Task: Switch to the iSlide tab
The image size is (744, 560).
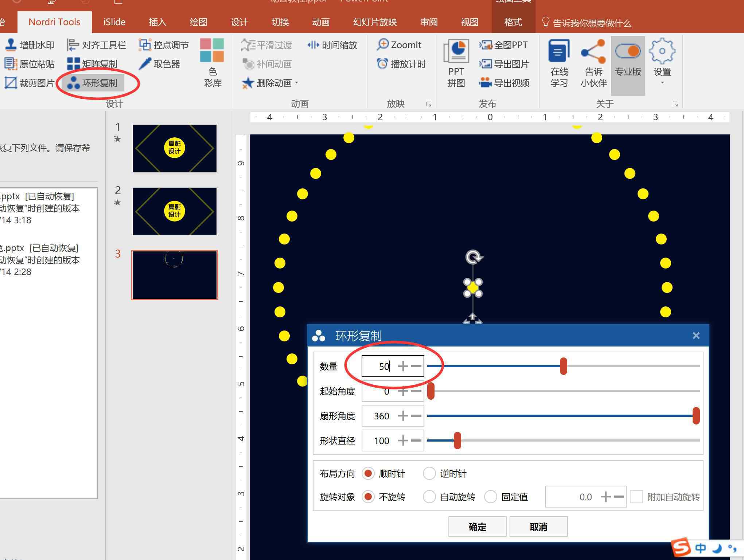Action: 114,22
